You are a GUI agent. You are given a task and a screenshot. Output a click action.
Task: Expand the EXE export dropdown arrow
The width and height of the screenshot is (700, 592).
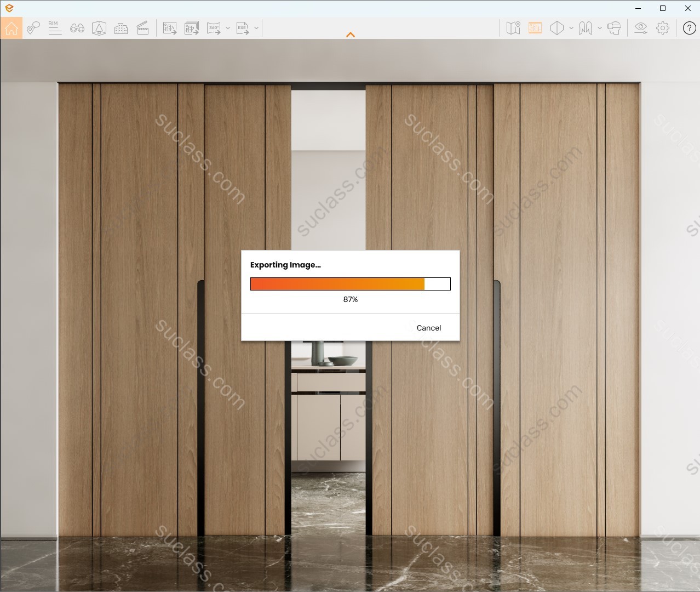pos(256,28)
